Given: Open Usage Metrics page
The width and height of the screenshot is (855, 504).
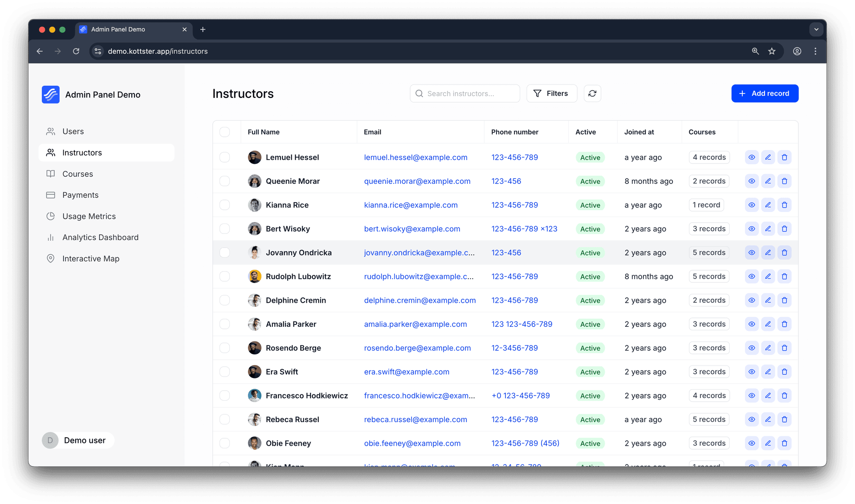Looking at the screenshot, I should pos(106,216).
